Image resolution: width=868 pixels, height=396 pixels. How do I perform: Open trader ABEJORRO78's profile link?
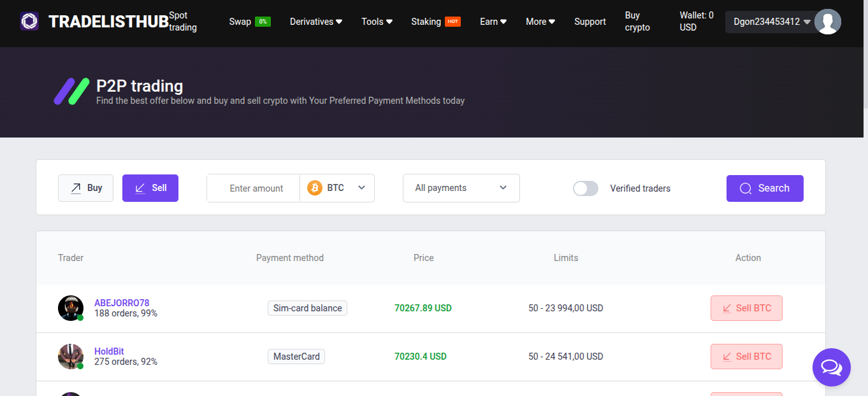(x=122, y=303)
